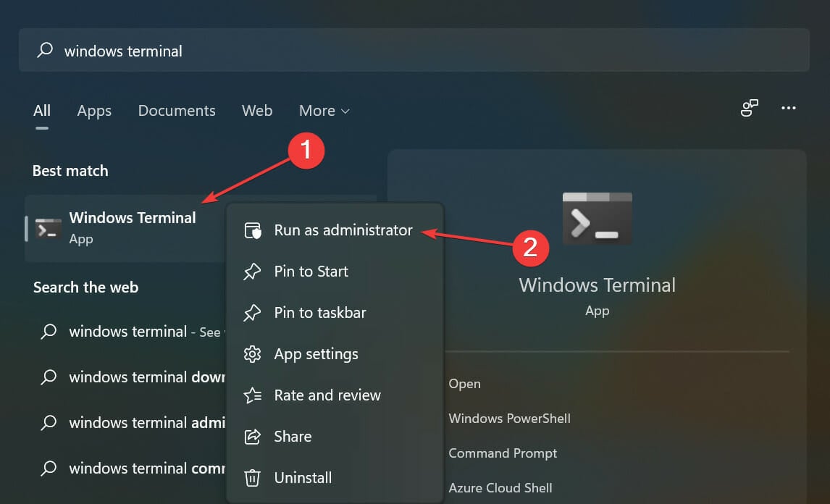
Task: Click the Windows Terminal title in preview pane
Action: click(x=597, y=285)
